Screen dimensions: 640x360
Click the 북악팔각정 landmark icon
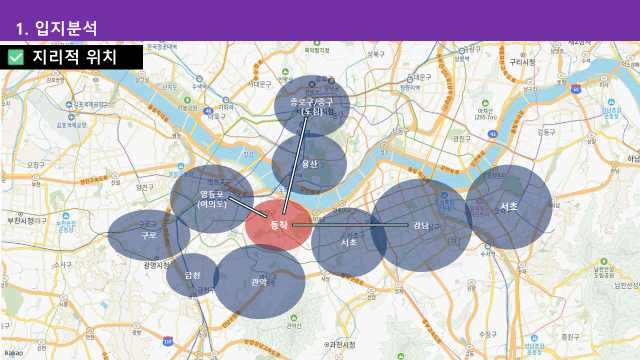pos(317,43)
